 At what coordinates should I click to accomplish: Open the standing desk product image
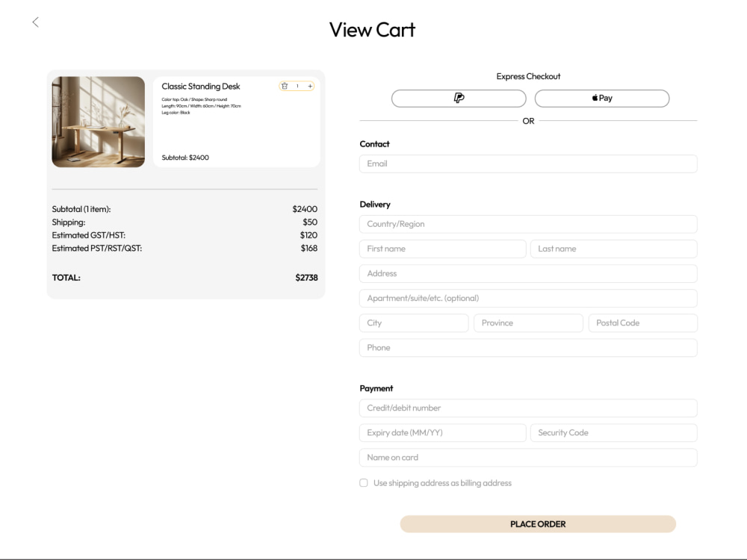pyautogui.click(x=98, y=122)
